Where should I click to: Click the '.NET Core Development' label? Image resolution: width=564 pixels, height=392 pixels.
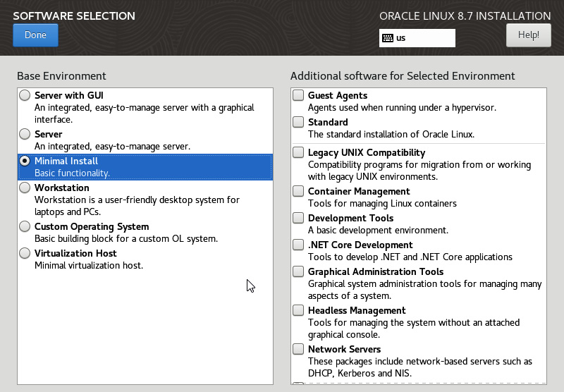pos(360,245)
